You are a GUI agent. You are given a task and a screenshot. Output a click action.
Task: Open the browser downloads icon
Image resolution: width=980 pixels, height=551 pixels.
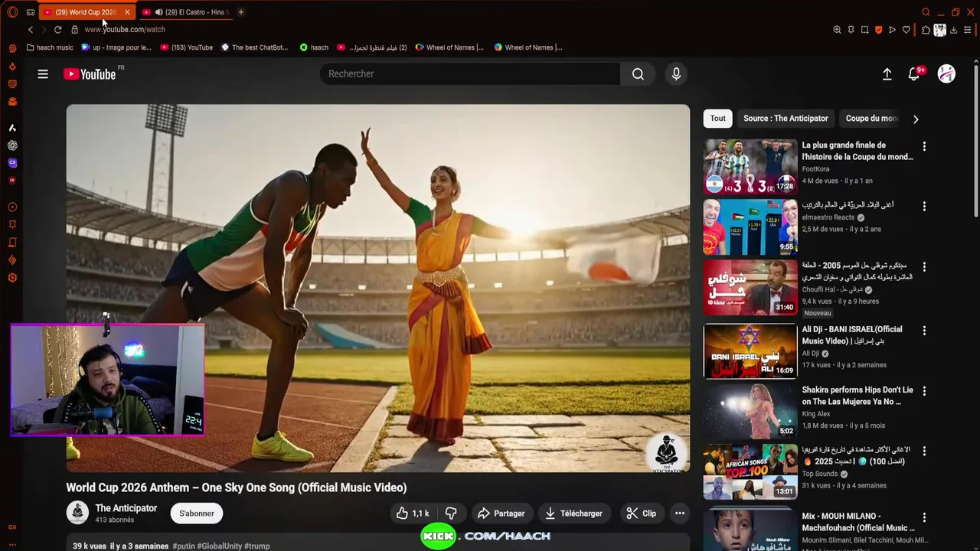click(954, 30)
